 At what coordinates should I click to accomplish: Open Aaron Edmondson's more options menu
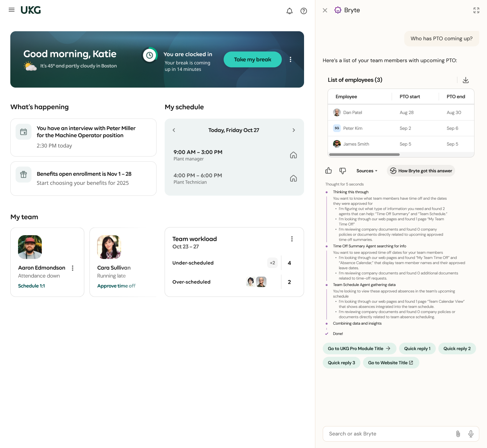pyautogui.click(x=73, y=268)
